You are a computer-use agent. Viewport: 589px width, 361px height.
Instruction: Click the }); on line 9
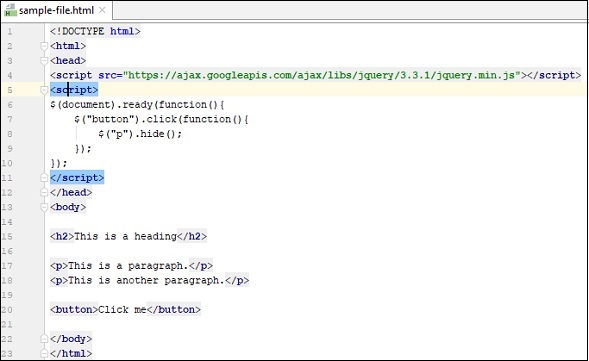coord(83,148)
